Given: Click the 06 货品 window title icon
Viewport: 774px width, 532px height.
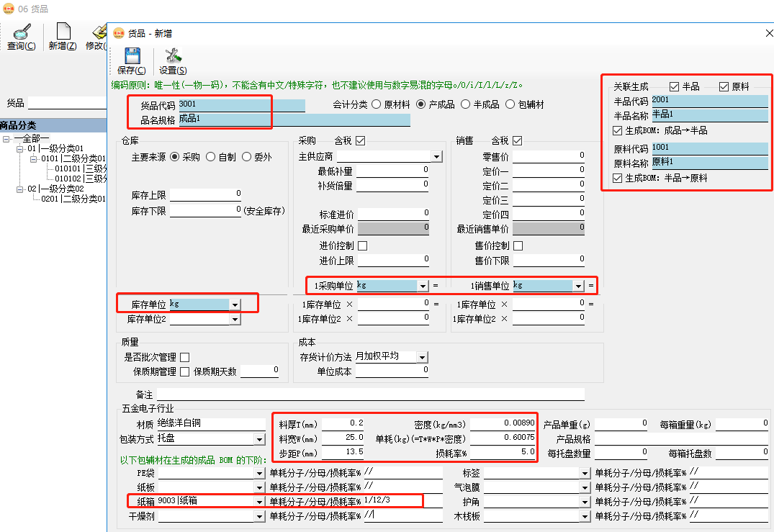Looking at the screenshot, I should pyautogui.click(x=7, y=10).
